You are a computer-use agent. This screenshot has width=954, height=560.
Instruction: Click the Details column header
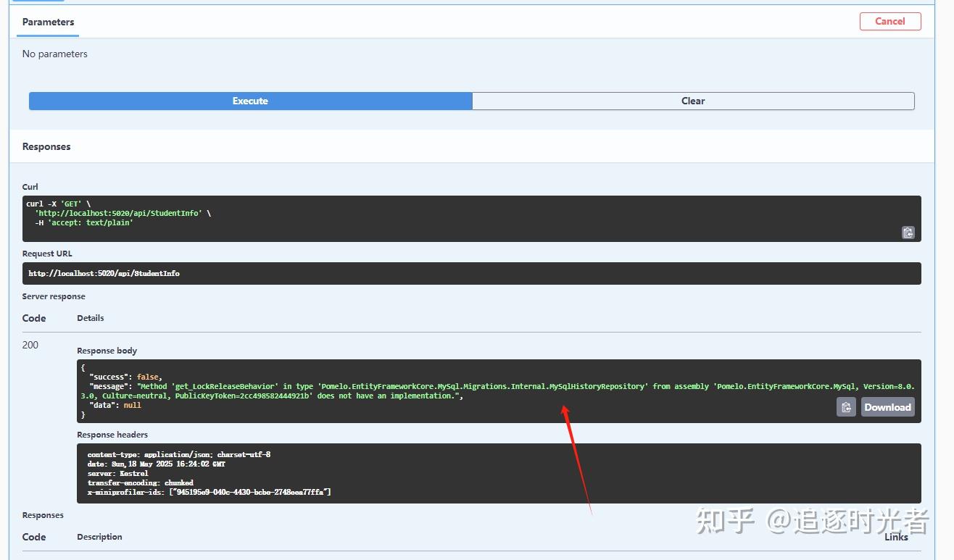pos(90,317)
